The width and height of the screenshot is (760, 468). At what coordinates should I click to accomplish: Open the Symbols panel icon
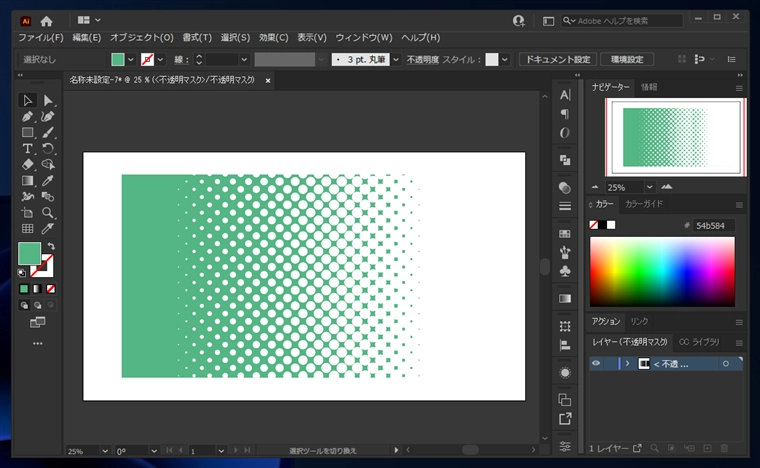point(565,271)
